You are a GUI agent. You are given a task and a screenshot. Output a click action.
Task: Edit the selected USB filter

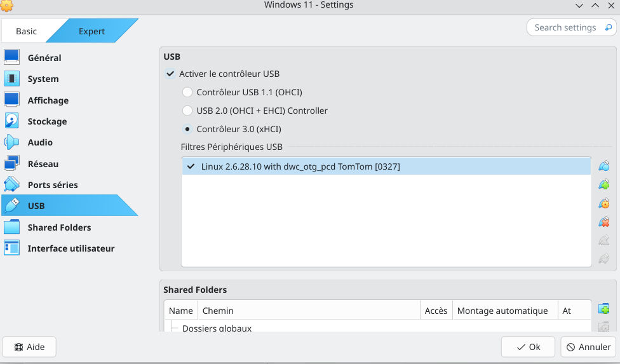[604, 204]
